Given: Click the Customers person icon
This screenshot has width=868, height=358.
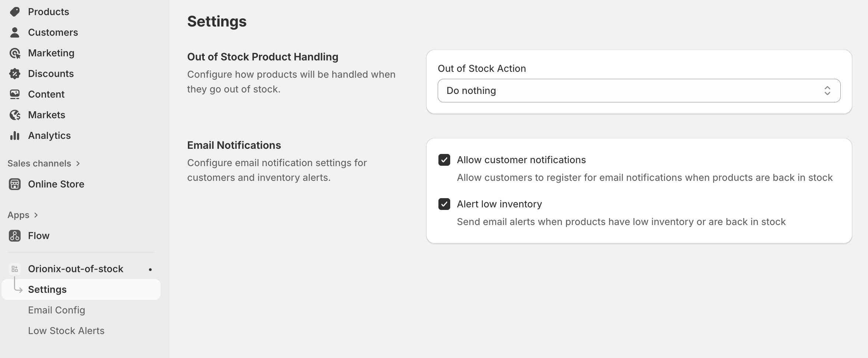Looking at the screenshot, I should [x=15, y=32].
